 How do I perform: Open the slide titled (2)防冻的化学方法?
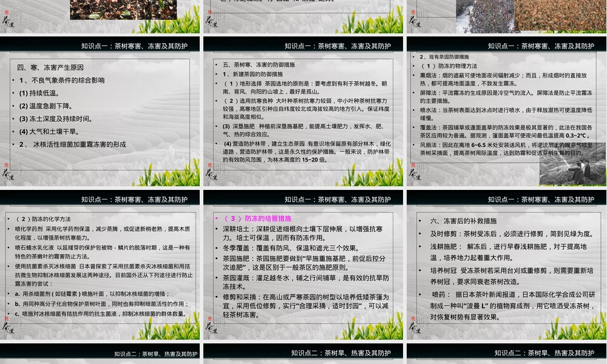(100, 265)
